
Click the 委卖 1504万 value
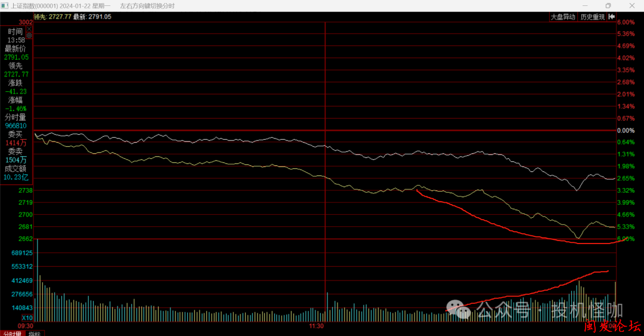pos(16,160)
